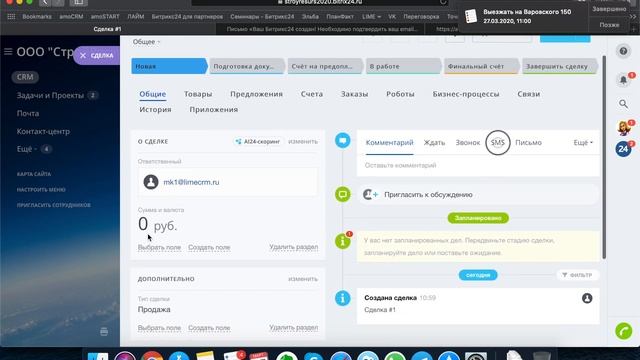Open the browser apps grid icon
The width and height of the screenshot is (640, 360).
[x=11, y=17]
